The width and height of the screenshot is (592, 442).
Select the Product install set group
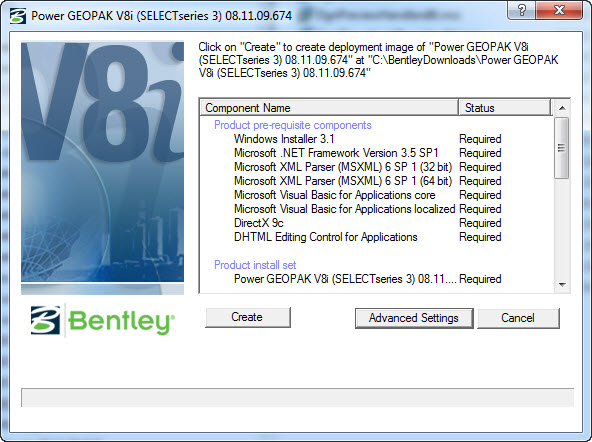click(255, 265)
